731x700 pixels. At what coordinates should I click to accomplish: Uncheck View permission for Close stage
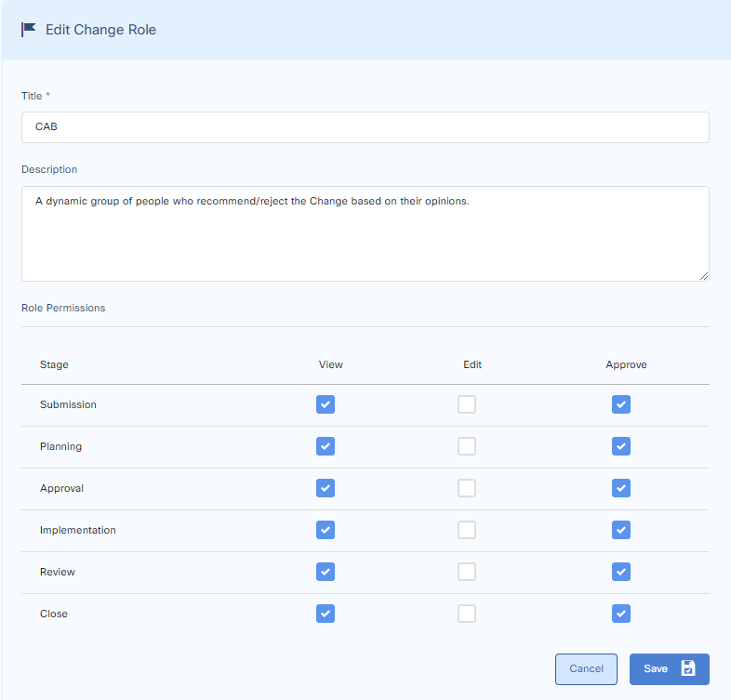coord(325,614)
